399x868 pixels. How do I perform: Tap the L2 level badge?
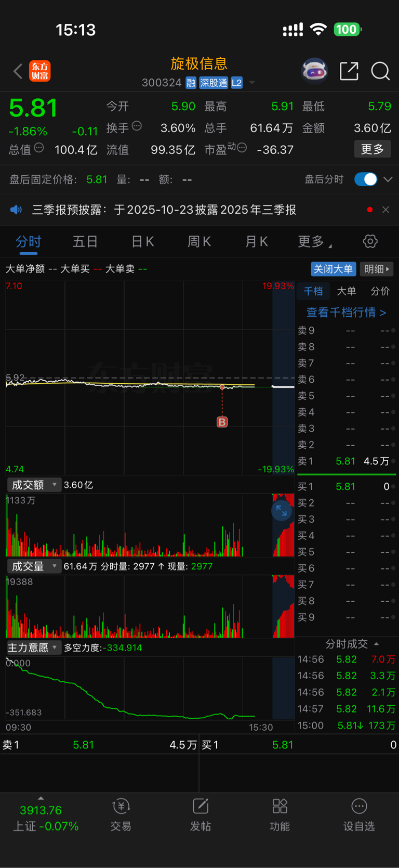[236, 83]
